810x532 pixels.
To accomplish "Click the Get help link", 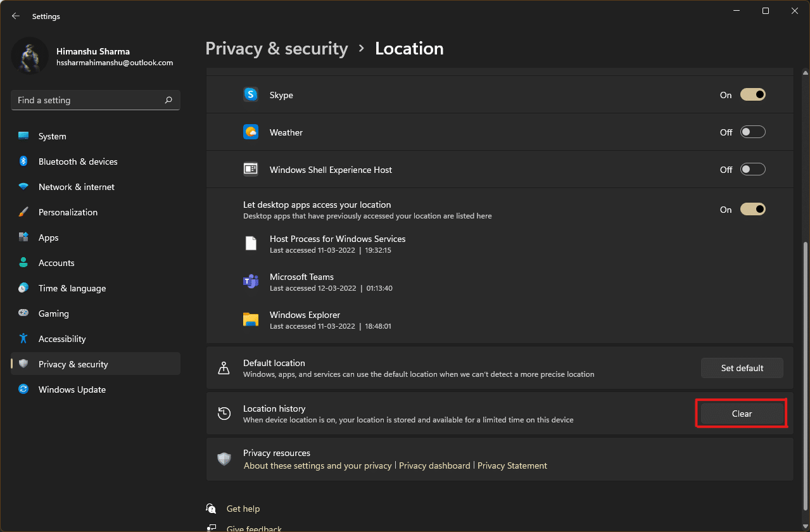I will (243, 509).
